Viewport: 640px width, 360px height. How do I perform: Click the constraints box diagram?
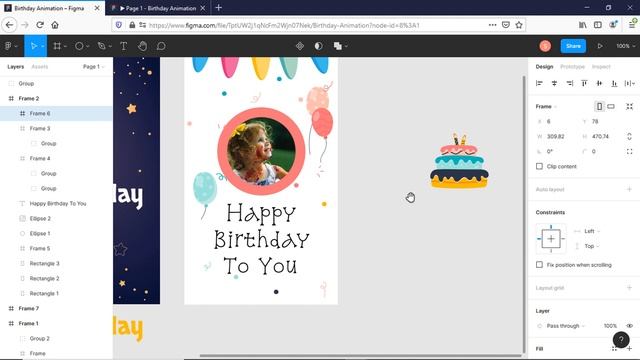pos(551,239)
